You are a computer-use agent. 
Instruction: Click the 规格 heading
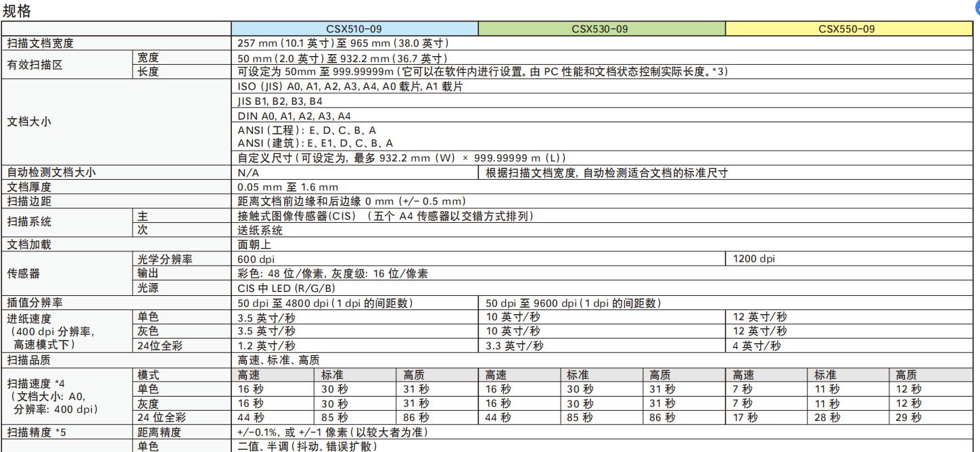pos(17,10)
